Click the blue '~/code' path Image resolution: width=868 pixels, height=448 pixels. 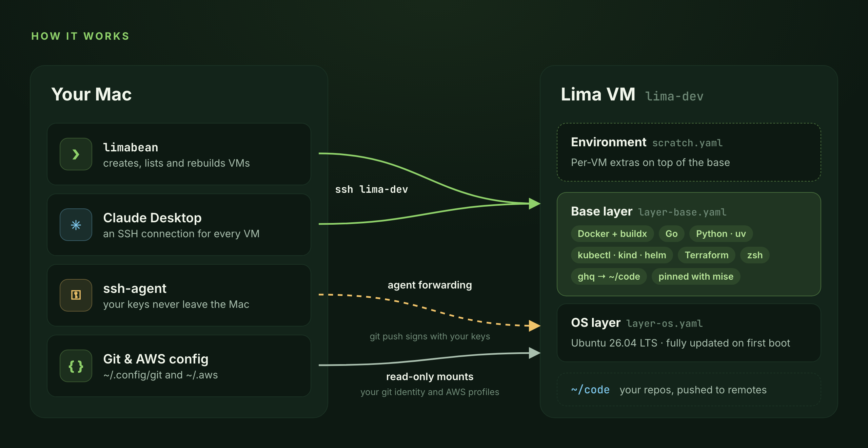(590, 390)
